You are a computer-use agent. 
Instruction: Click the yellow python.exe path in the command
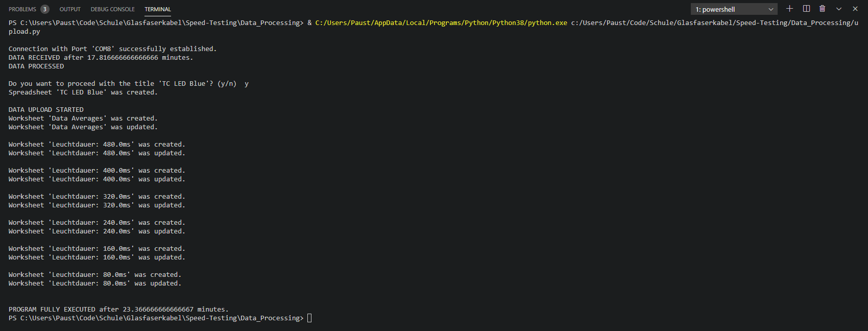(x=441, y=22)
